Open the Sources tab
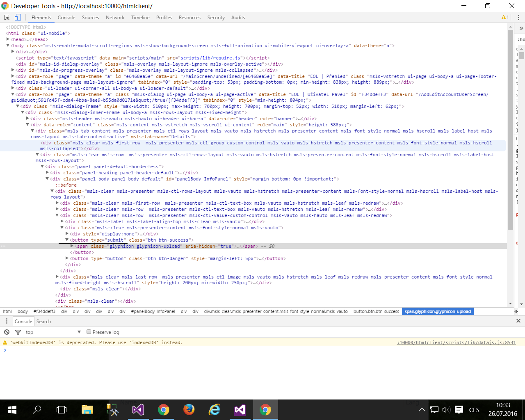Viewport: 525px width, 420px height. [x=91, y=18]
